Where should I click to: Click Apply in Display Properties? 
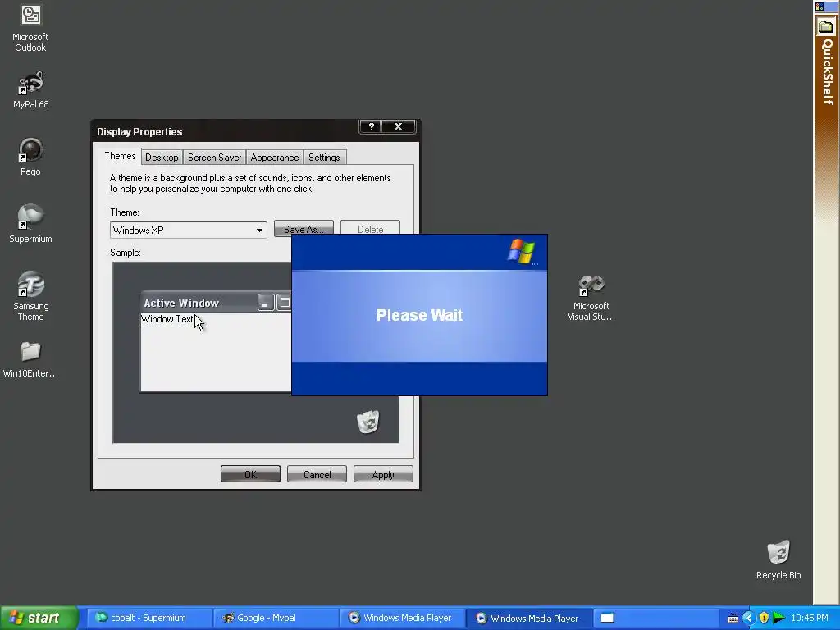coord(383,474)
